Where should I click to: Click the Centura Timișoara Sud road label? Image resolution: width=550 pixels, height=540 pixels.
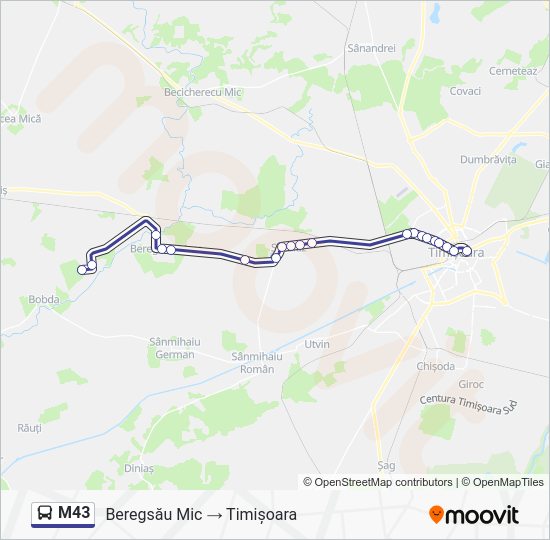tap(468, 405)
